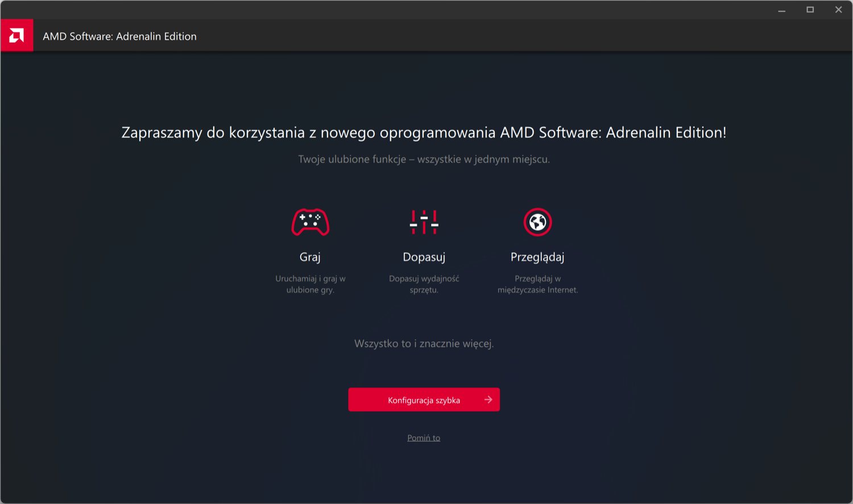
Task: Click 'Dopasuj wydajność sprzętu.' description
Action: click(424, 284)
